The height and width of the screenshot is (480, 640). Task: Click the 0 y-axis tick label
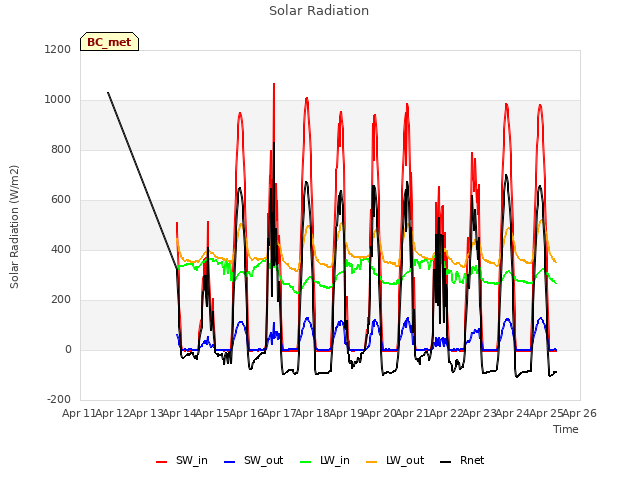point(68,349)
